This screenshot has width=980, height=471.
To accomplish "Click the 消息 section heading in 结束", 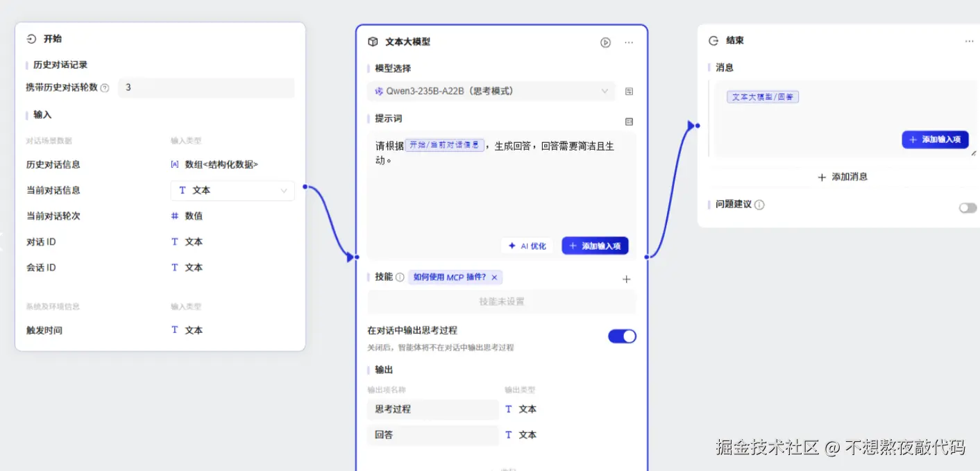I will point(725,67).
